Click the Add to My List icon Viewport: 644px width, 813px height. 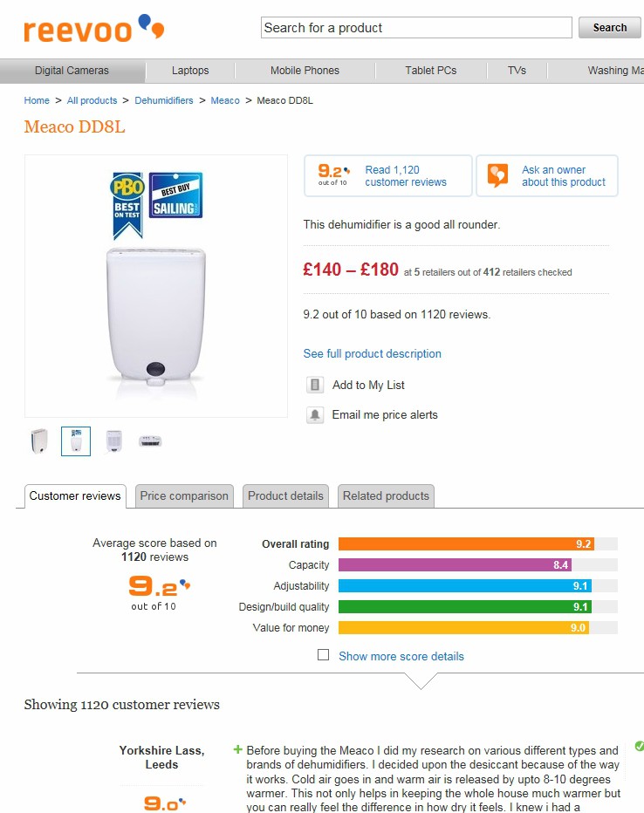(x=315, y=385)
